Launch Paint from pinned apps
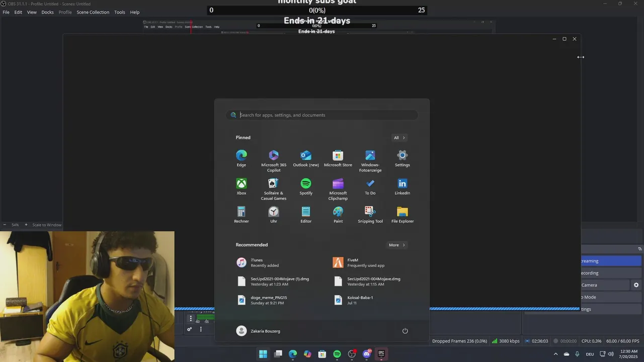This screenshot has height=362, width=644. (338, 215)
